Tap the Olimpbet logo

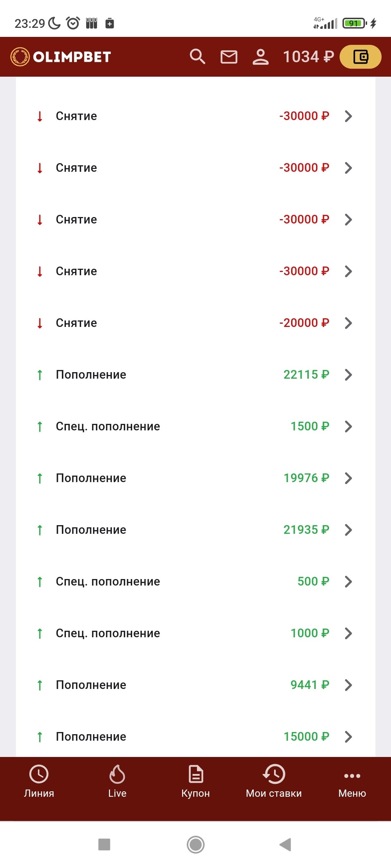pyautogui.click(x=61, y=57)
